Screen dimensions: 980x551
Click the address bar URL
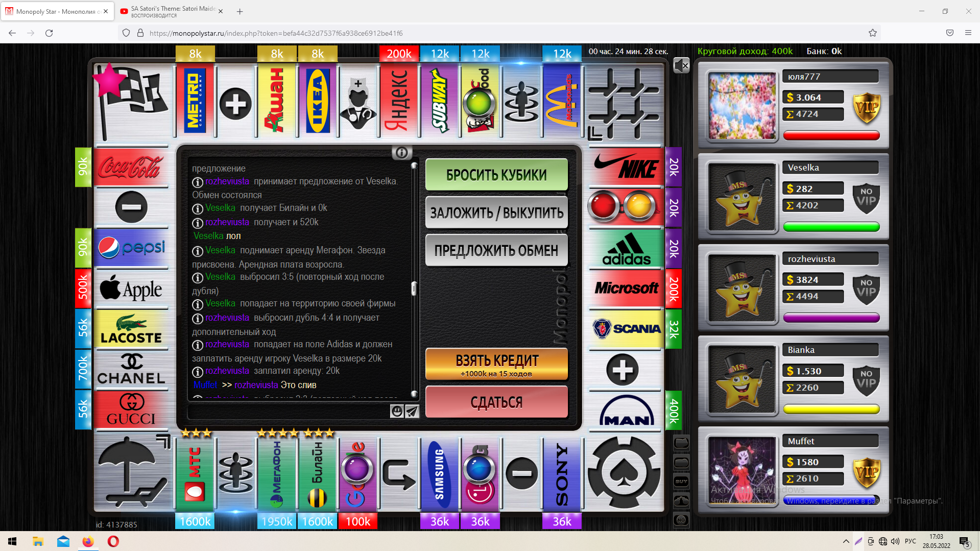(276, 33)
